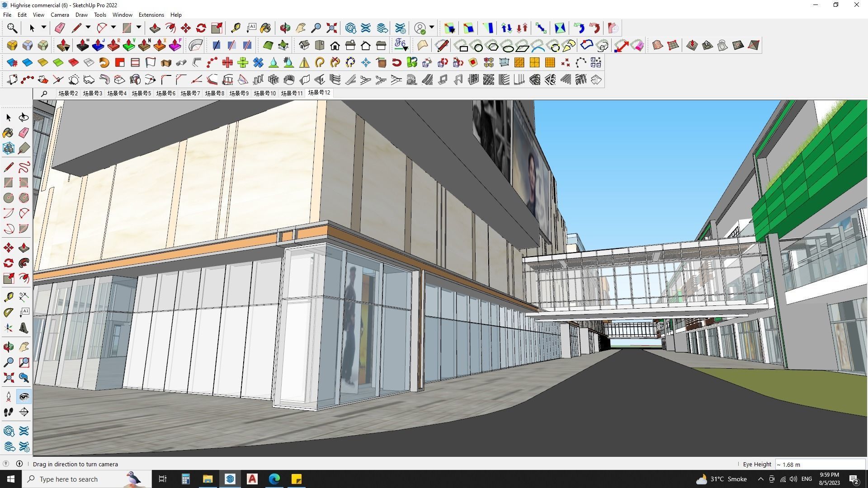This screenshot has height=488, width=868.
Task: Toggle the active Look Around eye tool
Action: click(x=24, y=397)
